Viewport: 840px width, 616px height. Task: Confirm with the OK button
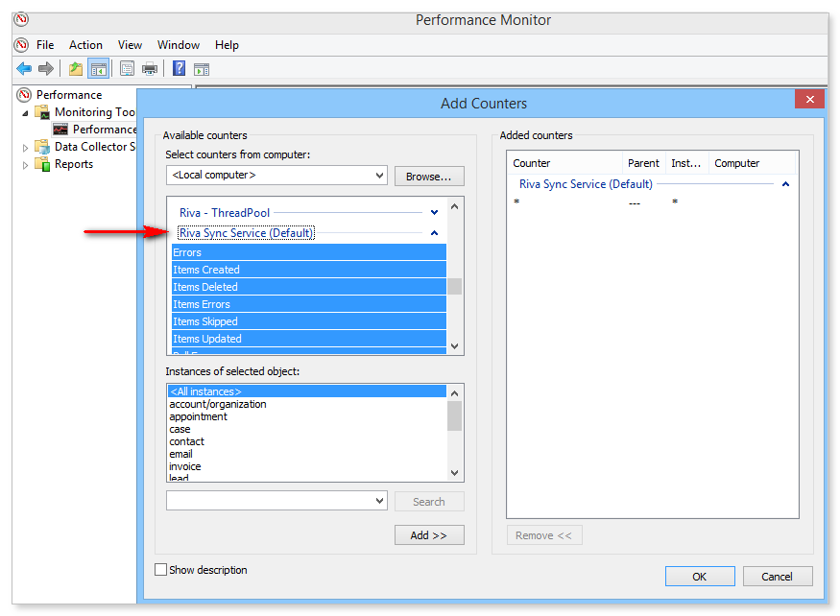click(700, 577)
